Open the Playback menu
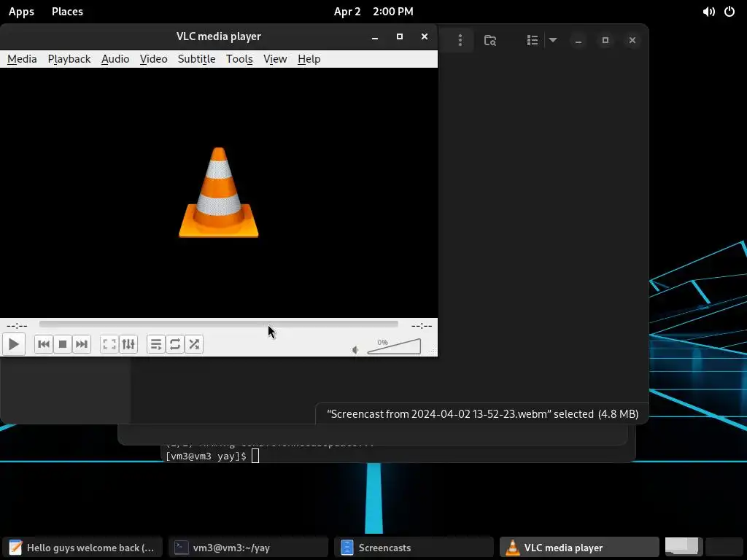This screenshot has width=747, height=560. [x=69, y=59]
